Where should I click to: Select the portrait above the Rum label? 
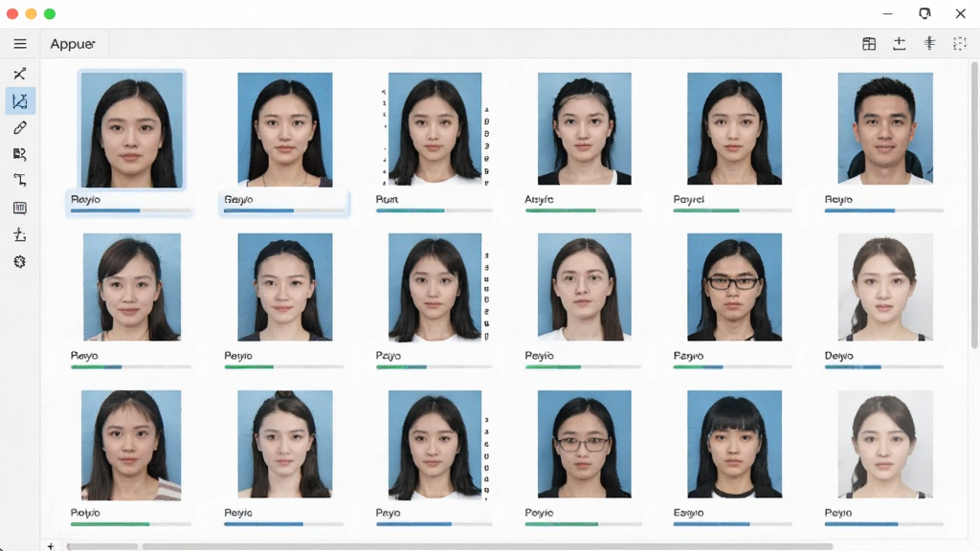[435, 129]
